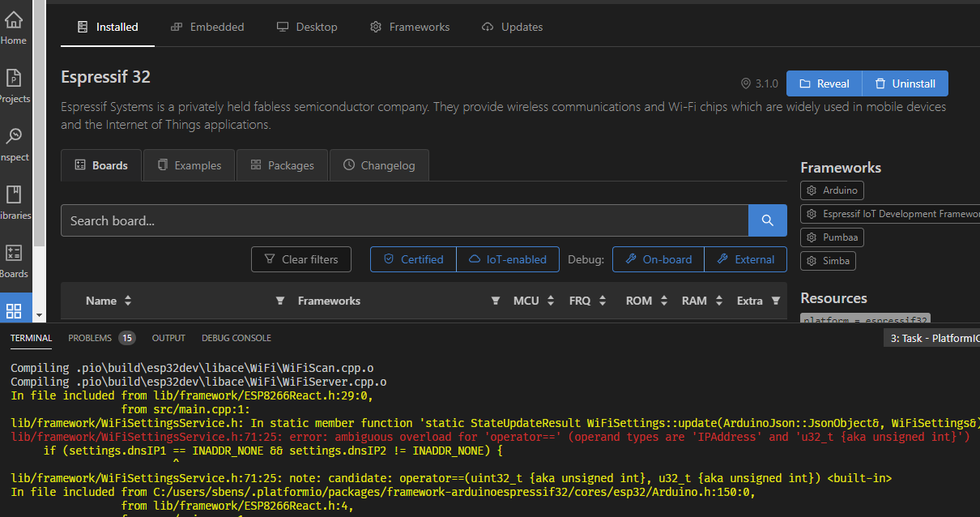Switch to the Installed platforms tab
This screenshot has height=517, width=980.
coord(108,27)
